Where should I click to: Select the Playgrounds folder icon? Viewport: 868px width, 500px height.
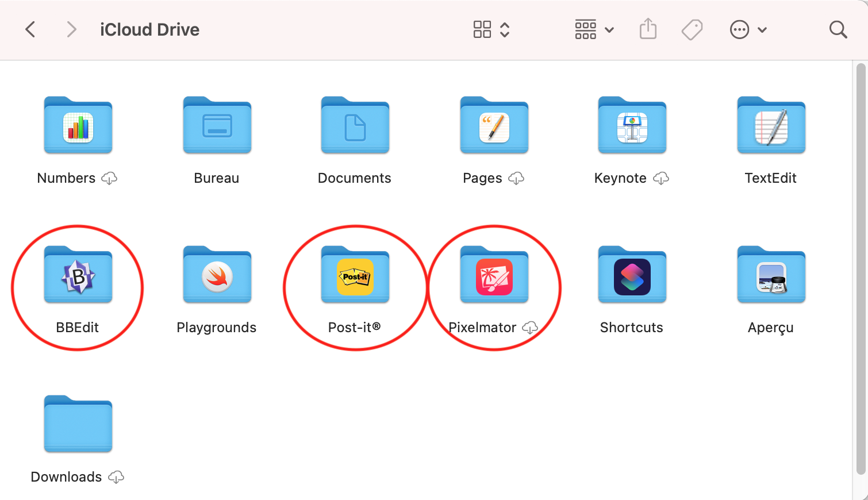click(x=217, y=275)
